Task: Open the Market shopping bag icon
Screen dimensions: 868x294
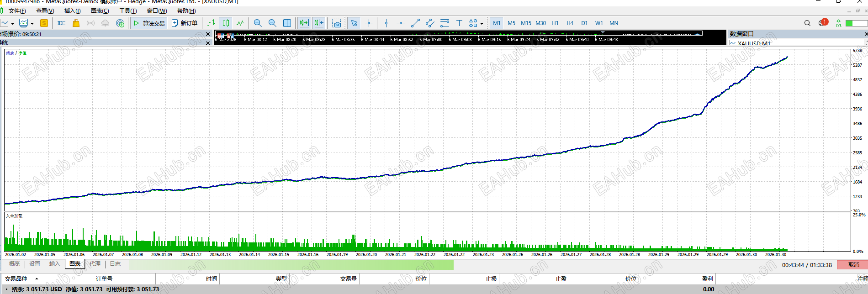Action: tap(76, 23)
